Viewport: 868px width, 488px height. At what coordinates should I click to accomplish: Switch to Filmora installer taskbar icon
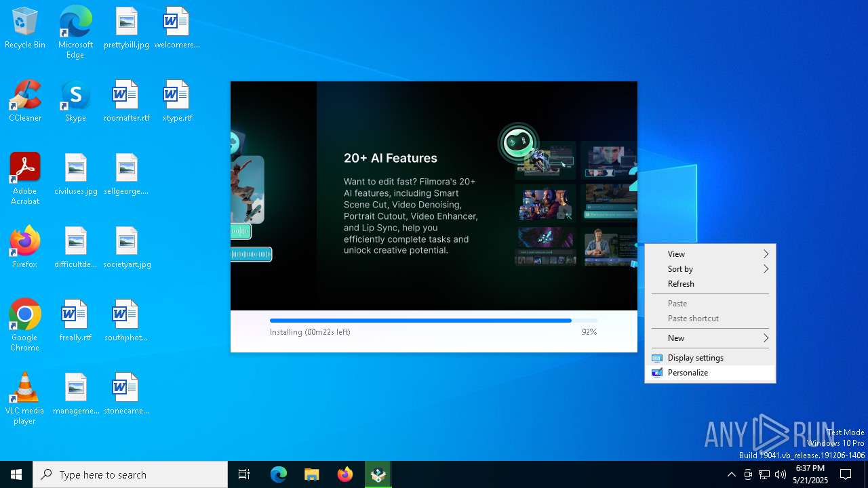pos(378,474)
